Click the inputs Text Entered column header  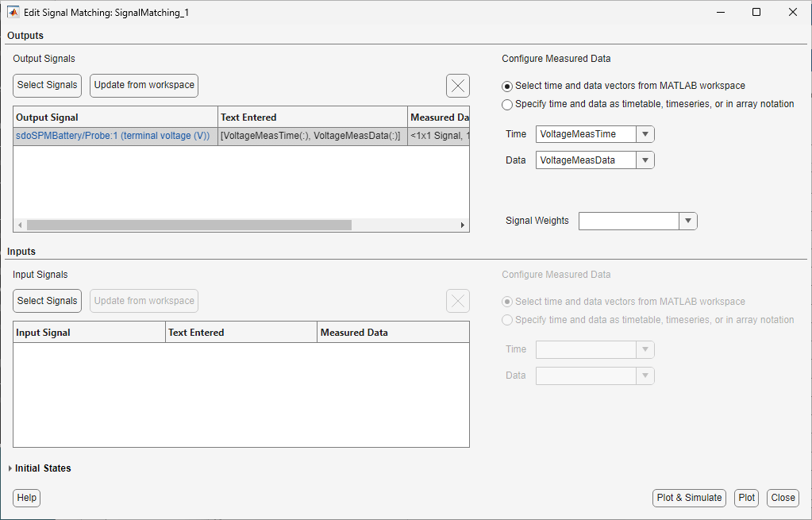[241, 333]
